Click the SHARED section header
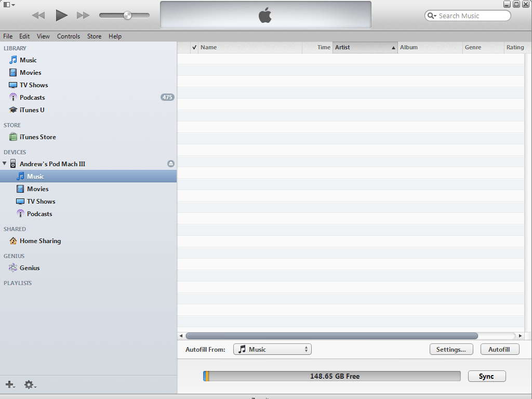Screen dimensions: 532x399 (x=15, y=229)
